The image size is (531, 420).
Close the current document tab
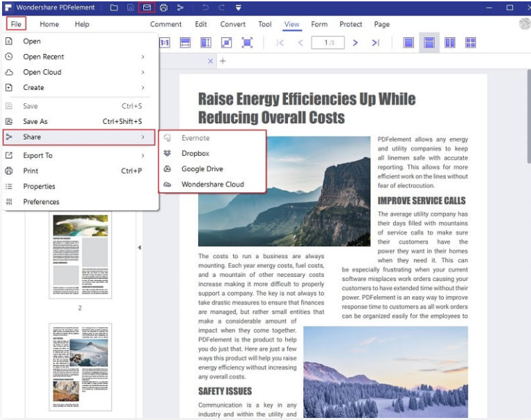click(210, 62)
